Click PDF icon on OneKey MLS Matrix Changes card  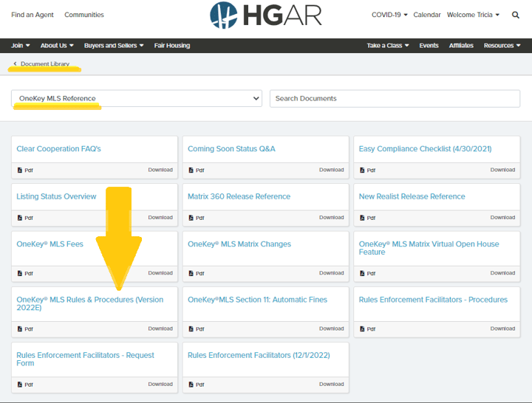coord(191,273)
